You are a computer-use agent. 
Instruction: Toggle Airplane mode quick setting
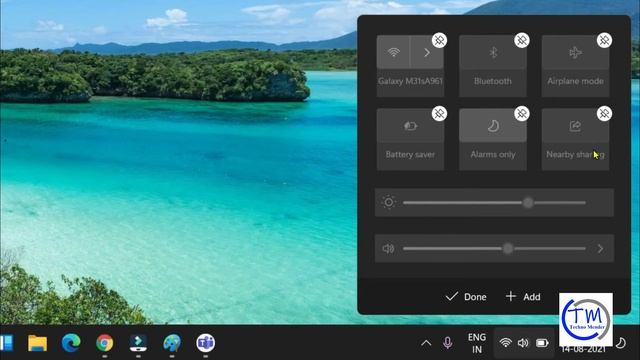click(x=576, y=53)
